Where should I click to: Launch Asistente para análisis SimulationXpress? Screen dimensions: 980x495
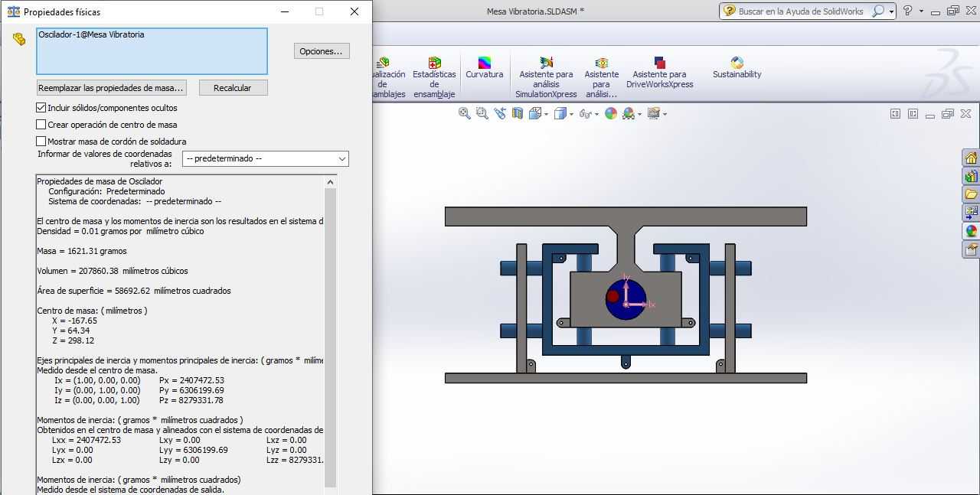coord(546,77)
